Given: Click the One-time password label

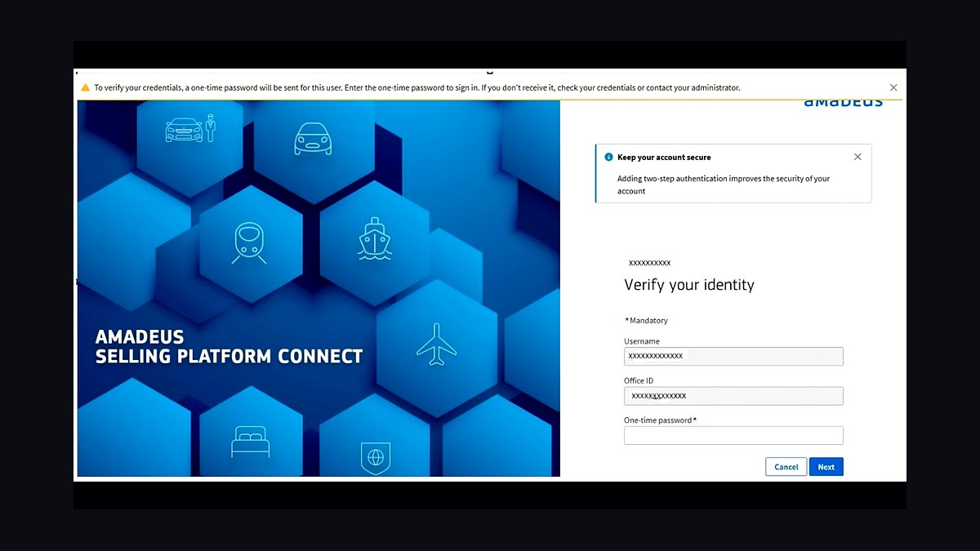Looking at the screenshot, I should (658, 420).
